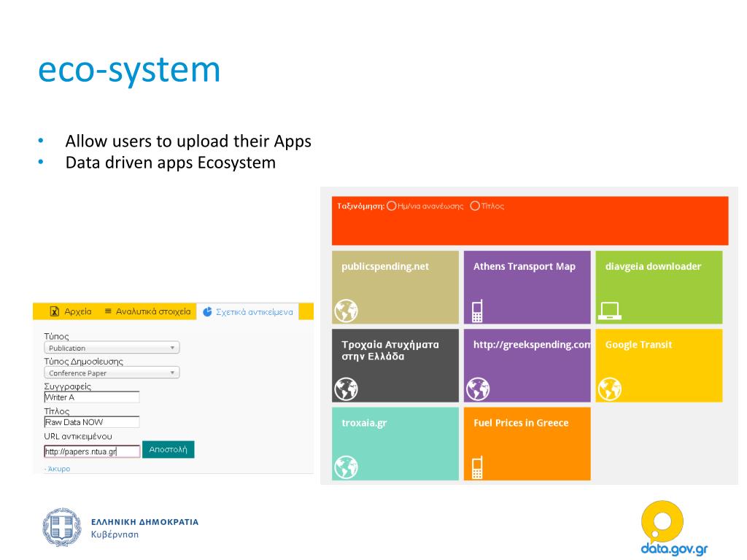This screenshot has height=560, width=747.
Task: Click the data.gov.gr speech bubble logo
Action: [662, 521]
